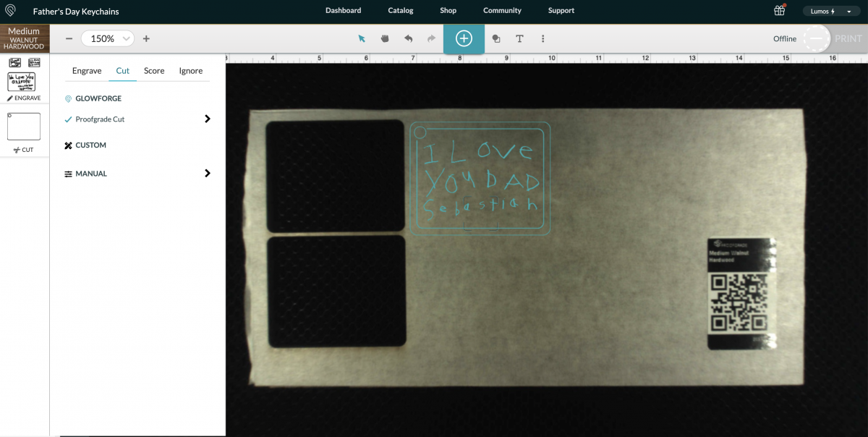Click the add artwork plus button
Viewport: 868px width, 437px height.
click(x=464, y=38)
